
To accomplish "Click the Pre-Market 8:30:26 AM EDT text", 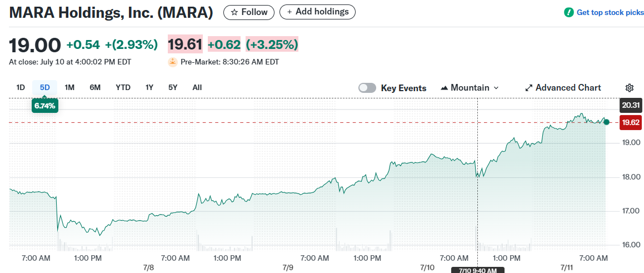I will (229, 62).
